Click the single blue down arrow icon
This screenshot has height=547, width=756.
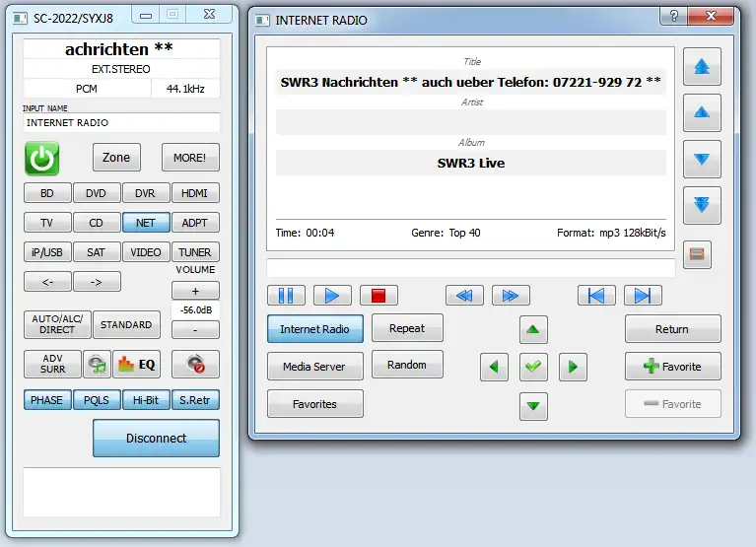702,159
